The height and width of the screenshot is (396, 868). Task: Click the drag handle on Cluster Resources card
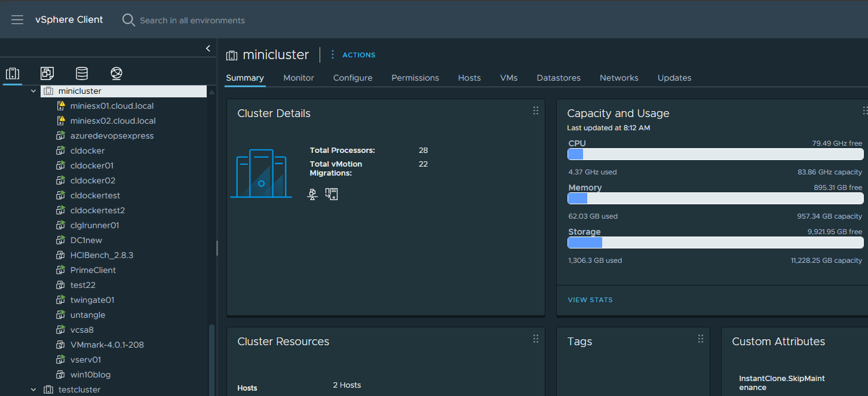click(x=535, y=339)
